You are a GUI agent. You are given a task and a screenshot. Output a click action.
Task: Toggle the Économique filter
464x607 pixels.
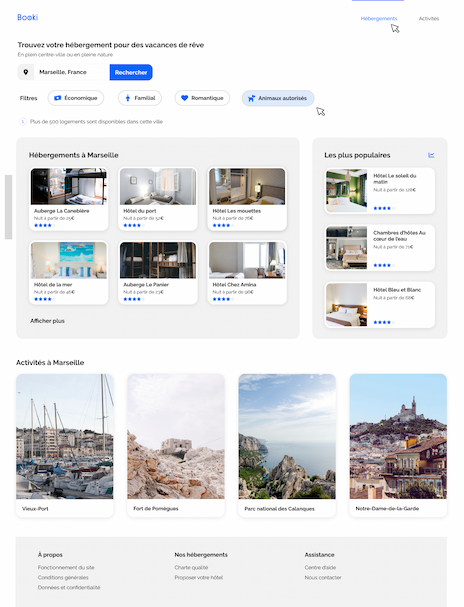(x=76, y=98)
